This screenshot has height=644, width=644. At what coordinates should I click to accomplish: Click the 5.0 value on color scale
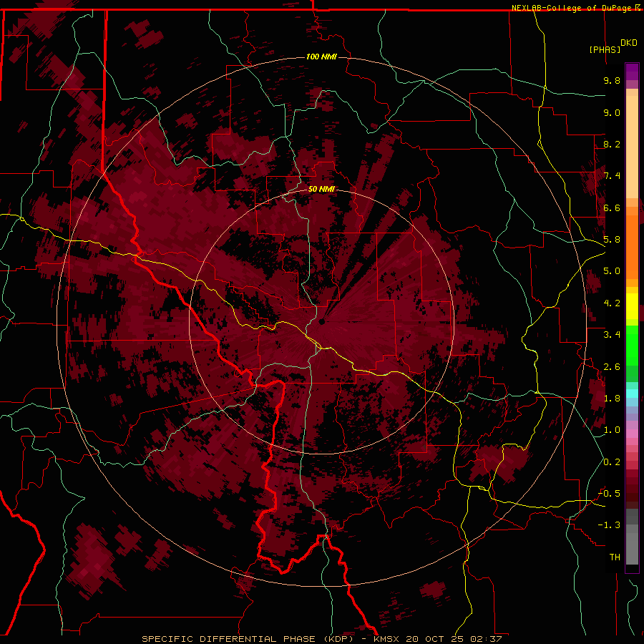(x=612, y=271)
